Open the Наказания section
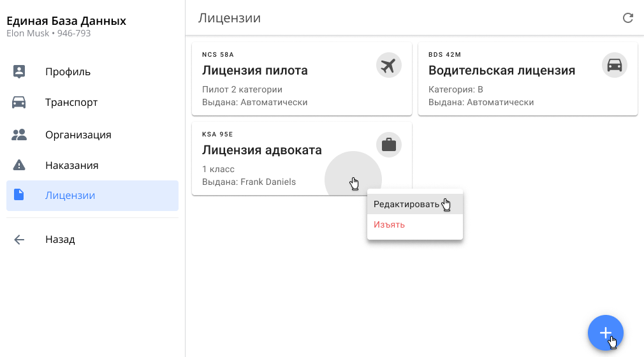Viewport: 644px width, 357px height. pyautogui.click(x=71, y=165)
